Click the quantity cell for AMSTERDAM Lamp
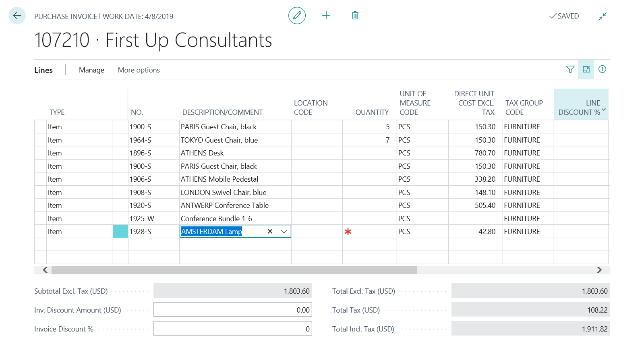Viewport: 644px width, 344px height. pyautogui.click(x=369, y=232)
